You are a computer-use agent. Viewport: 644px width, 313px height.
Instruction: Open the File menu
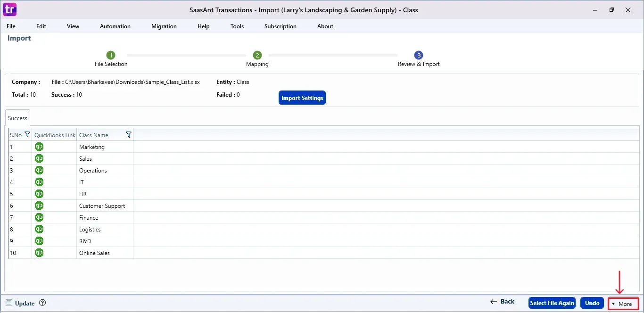pyautogui.click(x=11, y=26)
